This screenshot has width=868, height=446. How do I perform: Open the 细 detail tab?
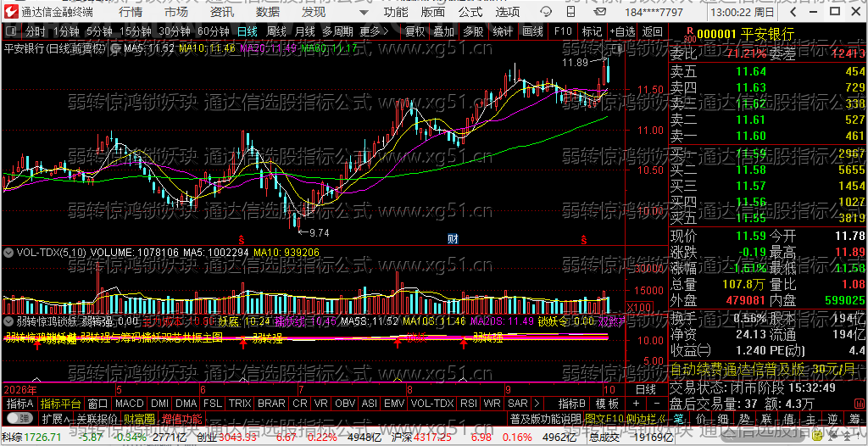[722, 417]
